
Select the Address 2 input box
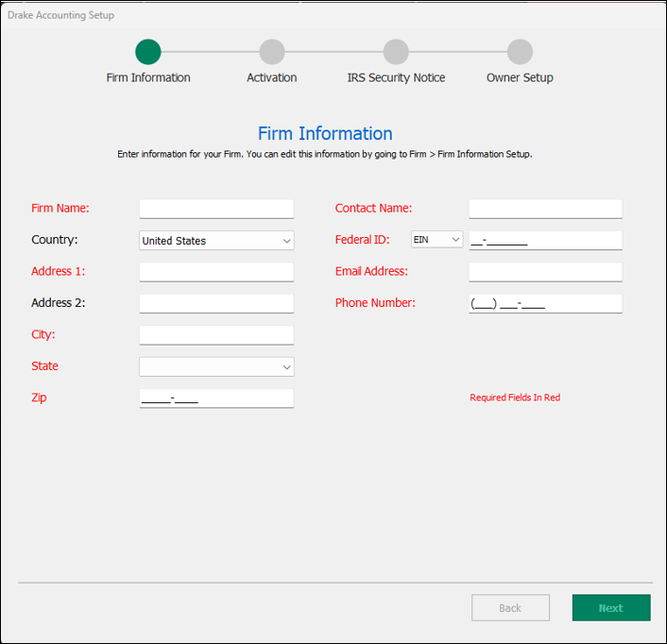[216, 303]
